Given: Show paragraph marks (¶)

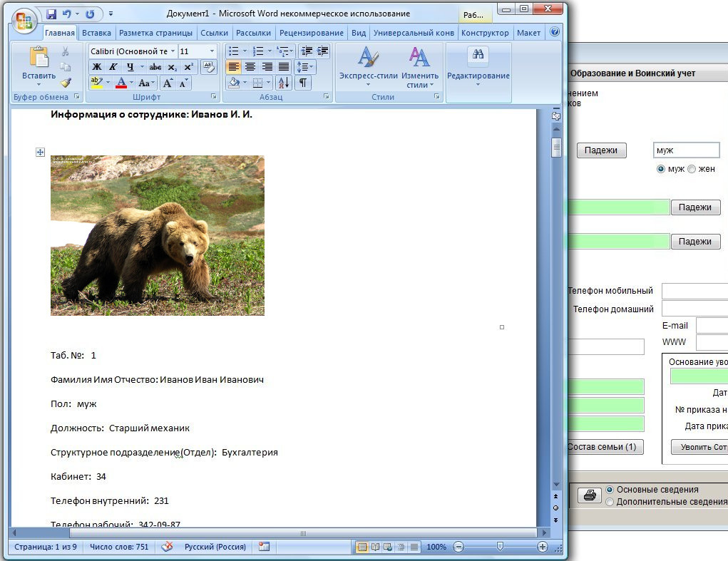Looking at the screenshot, I should [303, 83].
